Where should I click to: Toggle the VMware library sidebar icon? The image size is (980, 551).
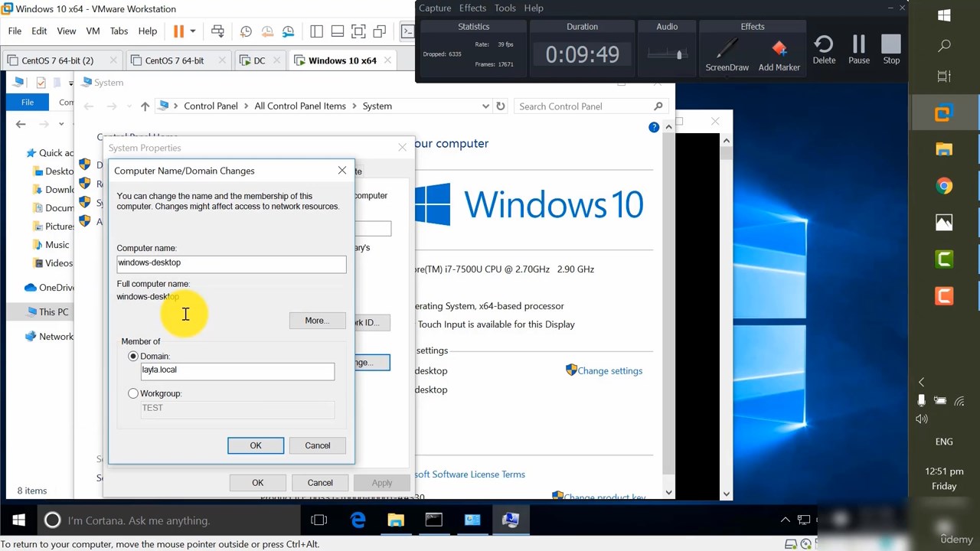coord(316,31)
